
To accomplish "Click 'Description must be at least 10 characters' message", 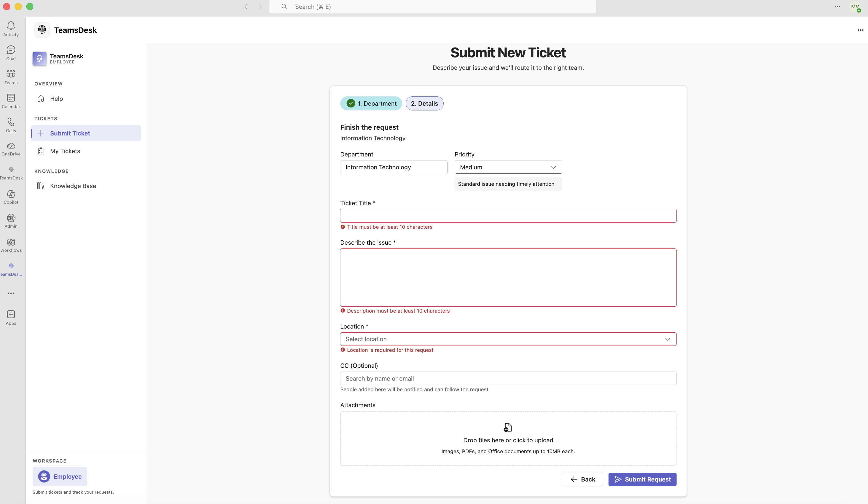I will tap(398, 311).
